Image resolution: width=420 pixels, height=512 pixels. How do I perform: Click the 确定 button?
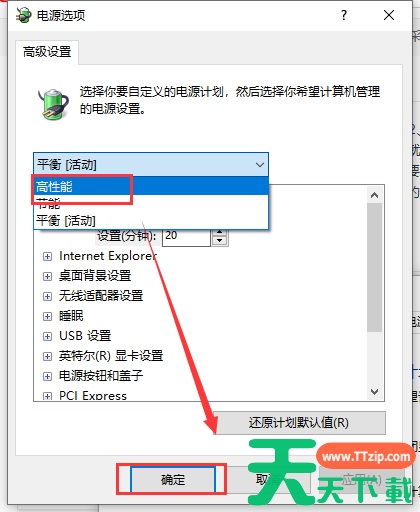(173, 480)
